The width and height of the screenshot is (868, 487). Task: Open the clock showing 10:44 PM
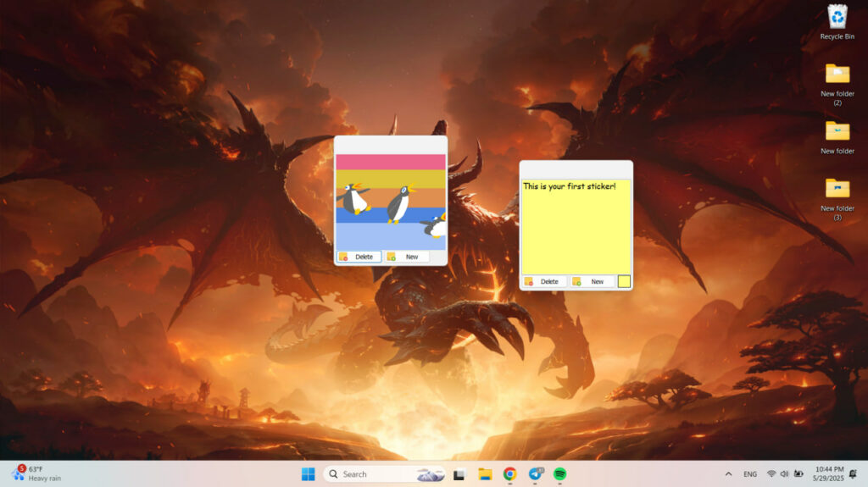829,473
